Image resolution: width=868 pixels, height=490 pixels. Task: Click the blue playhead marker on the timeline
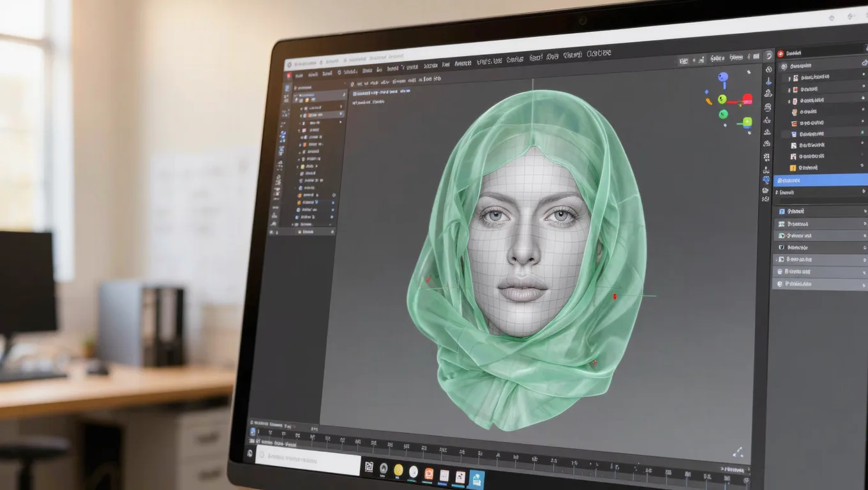(253, 432)
